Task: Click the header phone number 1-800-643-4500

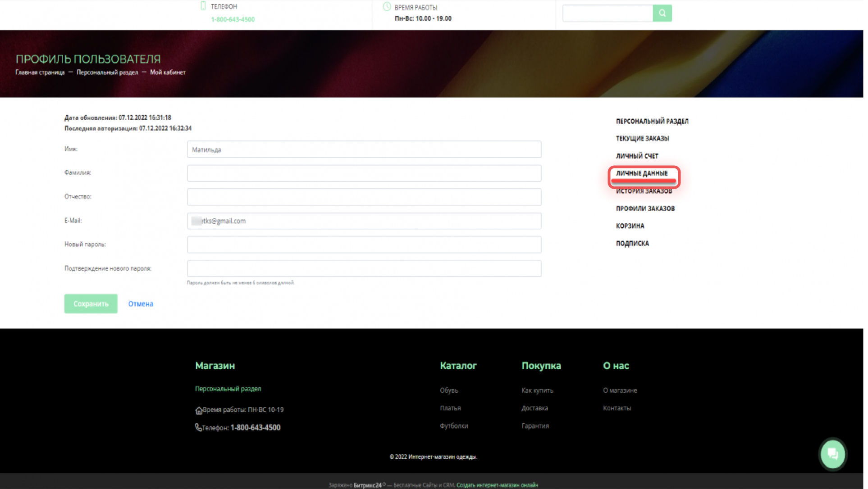Action: pos(234,19)
